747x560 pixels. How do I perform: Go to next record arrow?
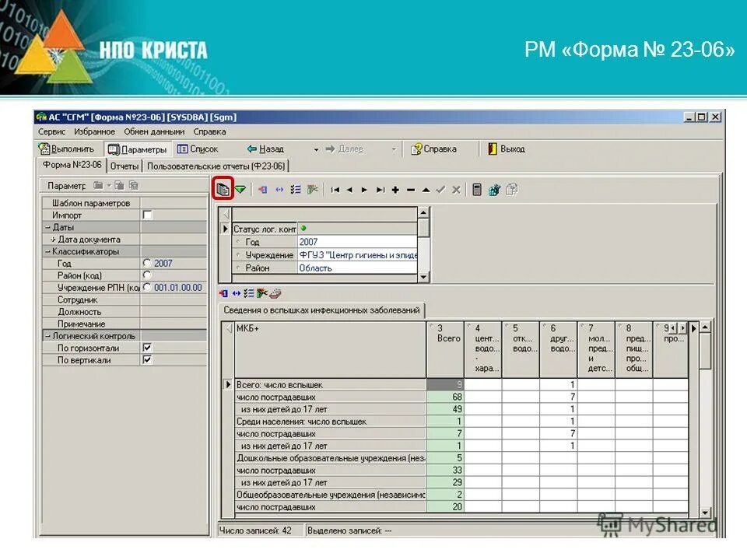[x=364, y=190]
